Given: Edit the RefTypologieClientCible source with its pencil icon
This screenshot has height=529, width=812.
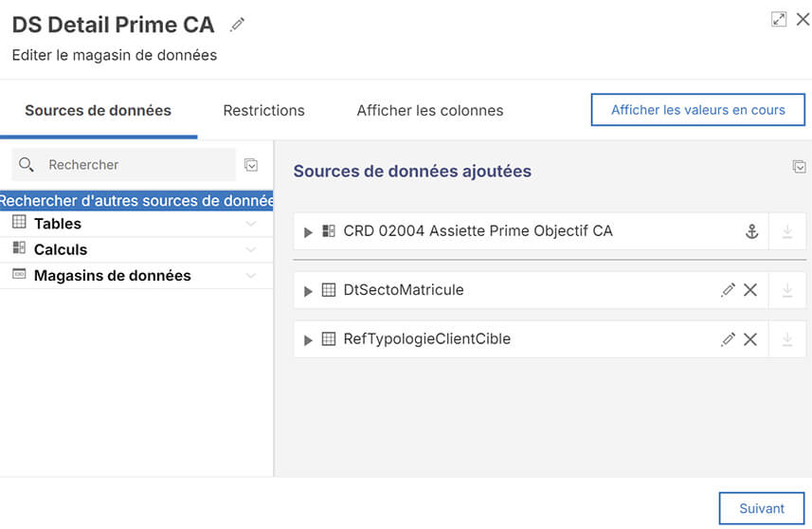Looking at the screenshot, I should tap(728, 339).
